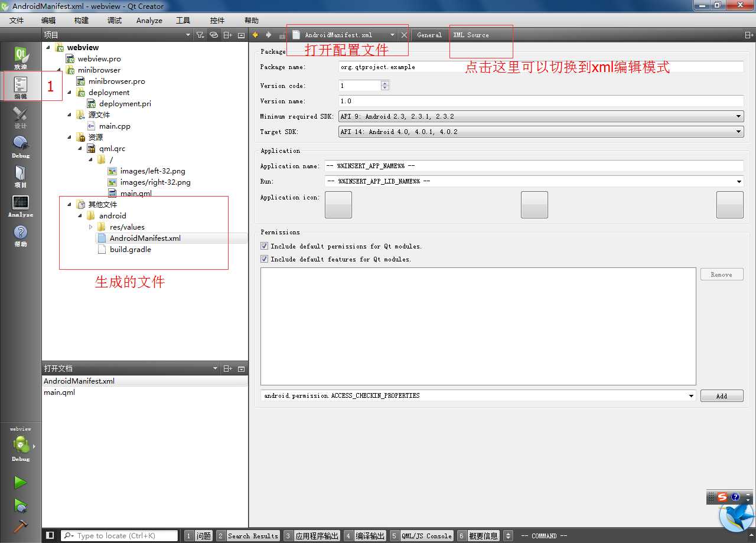Toggle the left sidebar visibility
Image resolution: width=756 pixels, height=543 pixels.
(x=50, y=535)
